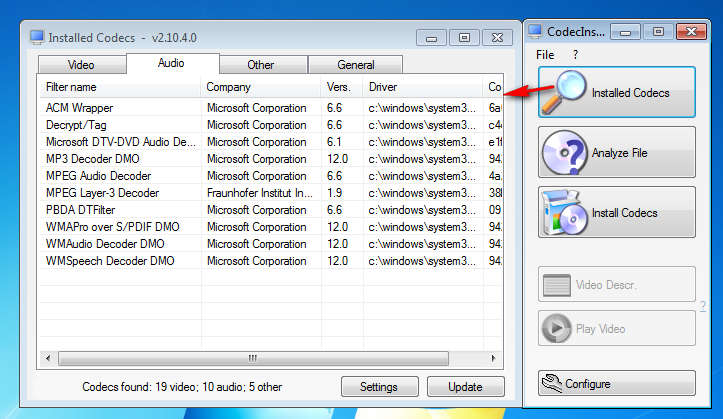Open the File menu
The height and width of the screenshot is (419, 723).
[x=545, y=55]
